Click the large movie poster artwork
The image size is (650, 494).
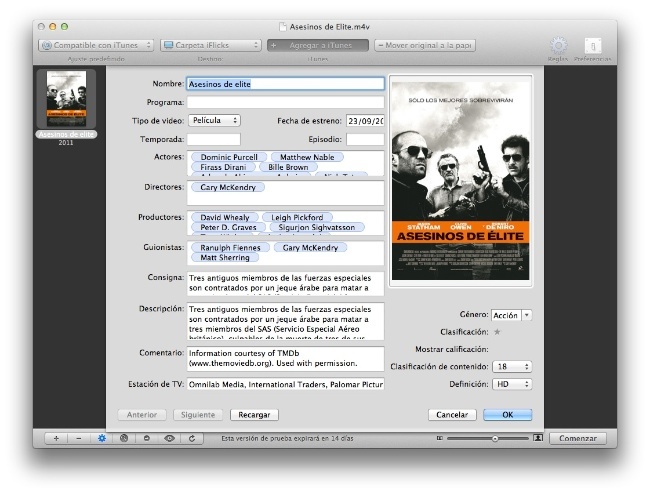click(x=461, y=181)
